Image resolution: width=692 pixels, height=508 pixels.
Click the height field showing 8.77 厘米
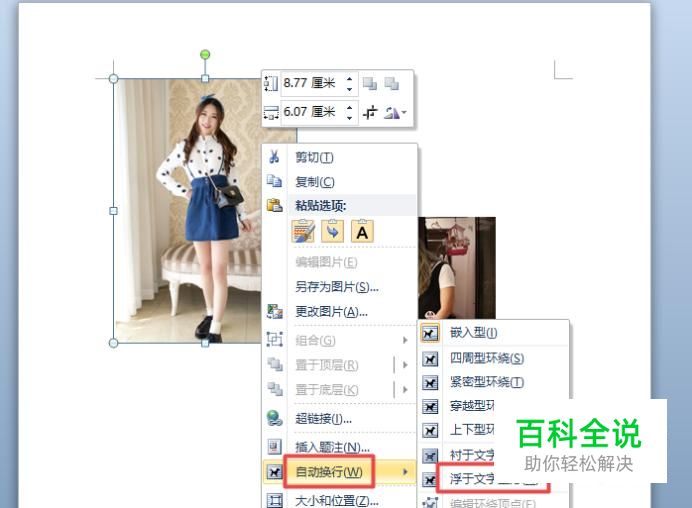pos(312,83)
